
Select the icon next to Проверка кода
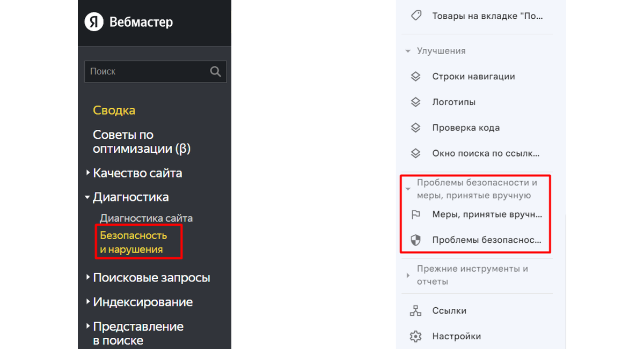click(415, 128)
